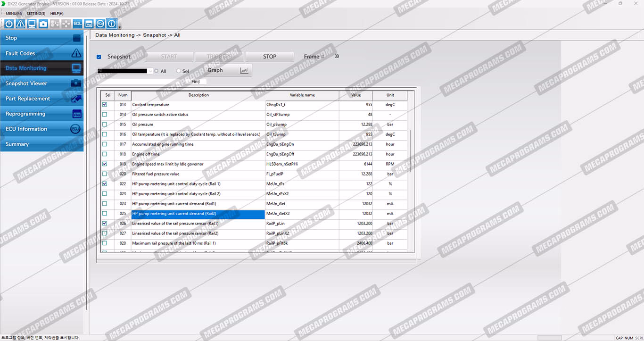
Task: Uncheck the Coolant temperature row checkbox
Action: (x=105, y=105)
